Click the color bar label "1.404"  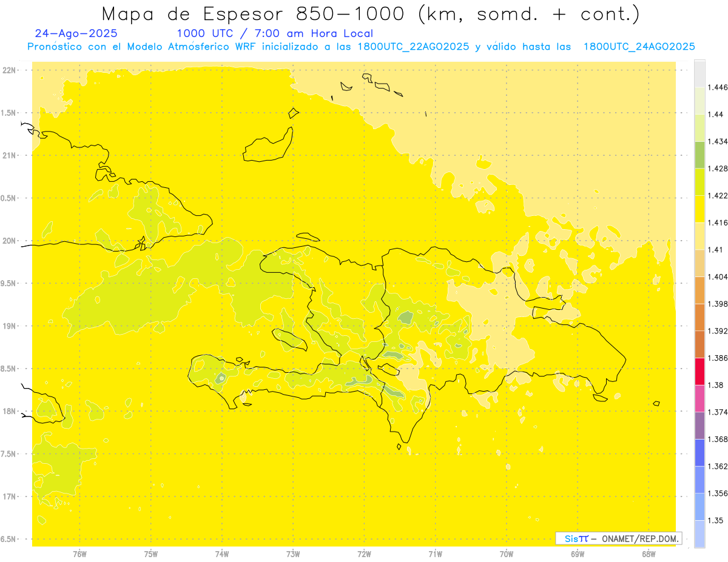tap(718, 277)
